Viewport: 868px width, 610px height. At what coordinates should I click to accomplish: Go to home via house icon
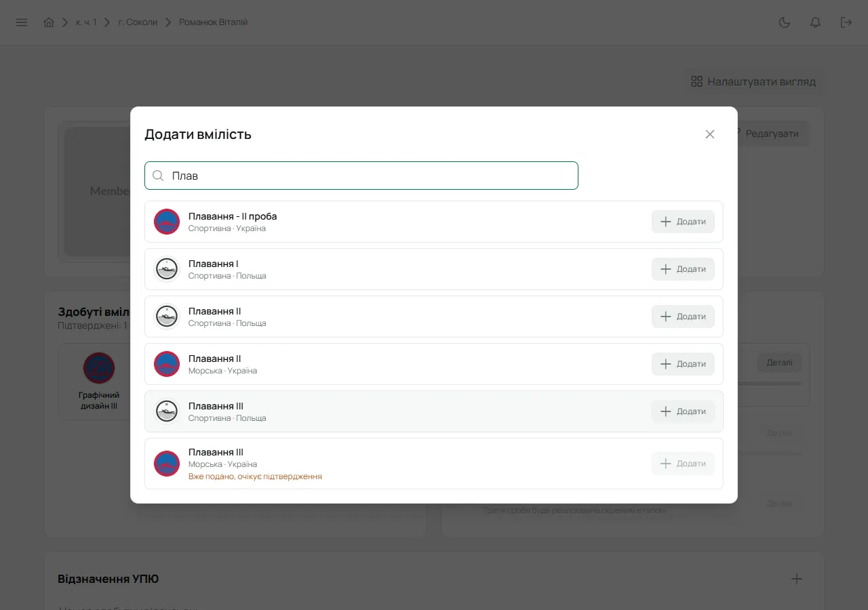point(49,22)
